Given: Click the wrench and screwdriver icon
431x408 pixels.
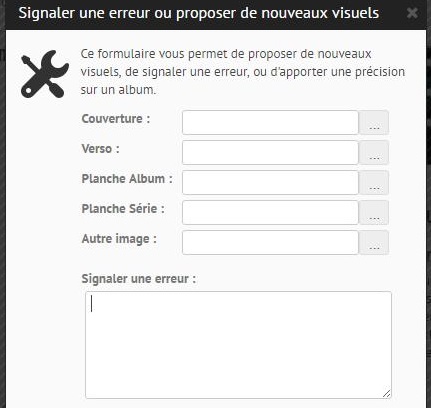Looking at the screenshot, I should [x=45, y=74].
